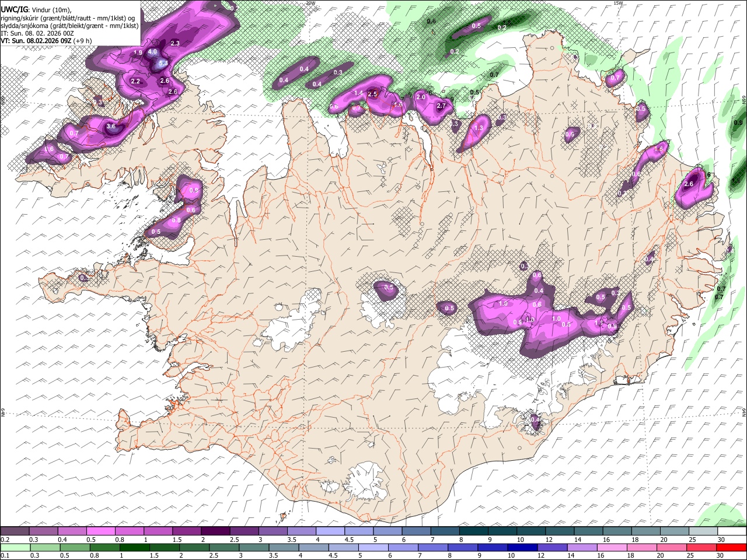Click lavender snow swatch between 4 and 4.5

tap(330, 531)
